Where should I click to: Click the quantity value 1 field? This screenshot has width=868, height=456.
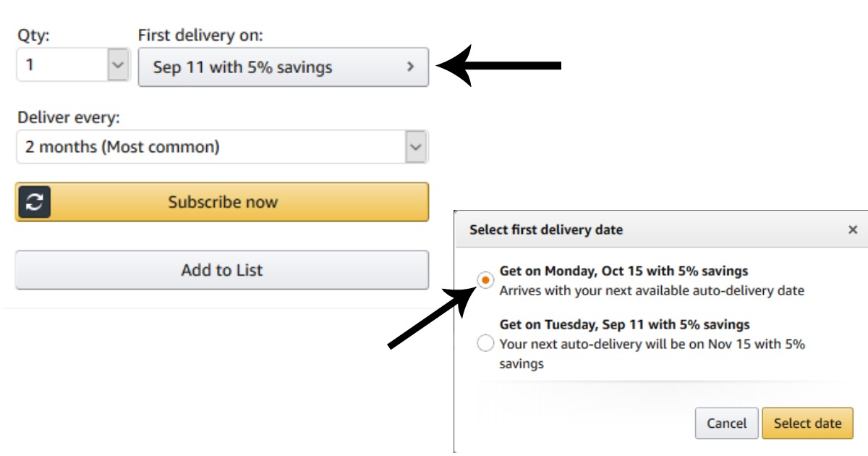coord(61,65)
